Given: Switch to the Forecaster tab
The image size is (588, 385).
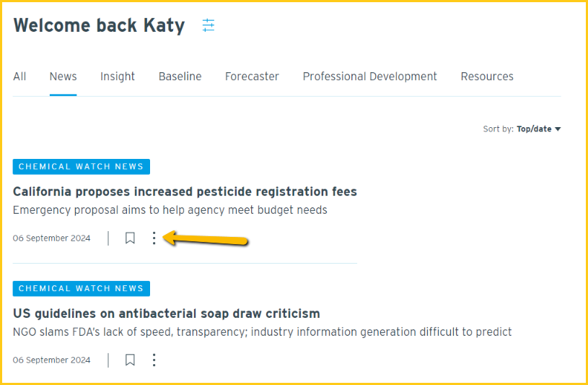Looking at the screenshot, I should (x=252, y=77).
